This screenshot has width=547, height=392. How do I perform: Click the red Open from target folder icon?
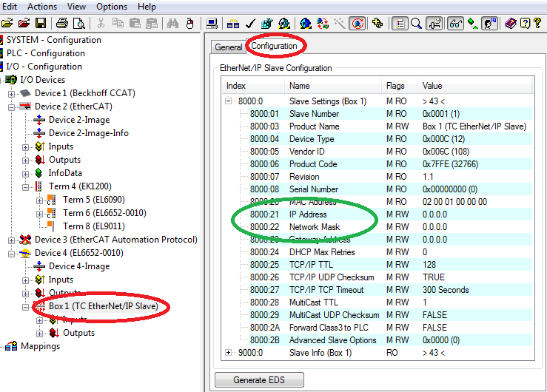24,24
